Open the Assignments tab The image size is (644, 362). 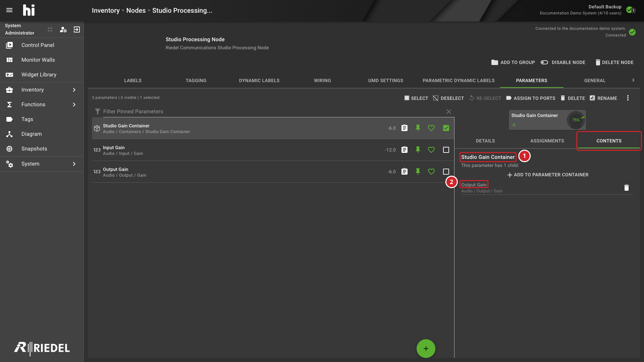pos(547,141)
